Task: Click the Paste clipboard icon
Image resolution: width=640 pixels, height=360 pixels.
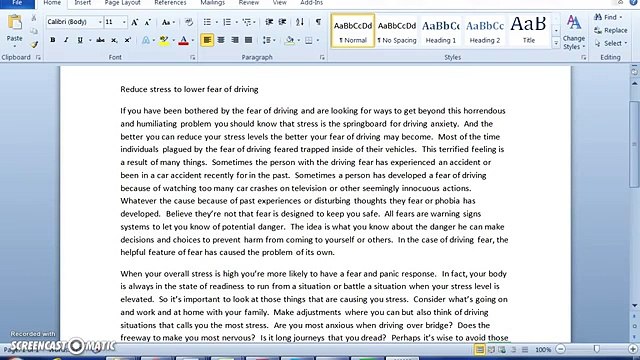Action: [x=15, y=23]
